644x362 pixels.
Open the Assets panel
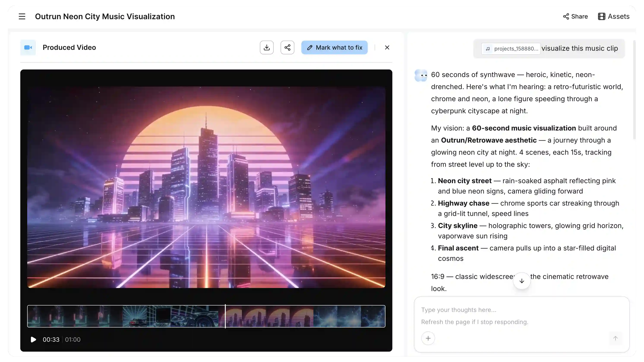(x=614, y=16)
